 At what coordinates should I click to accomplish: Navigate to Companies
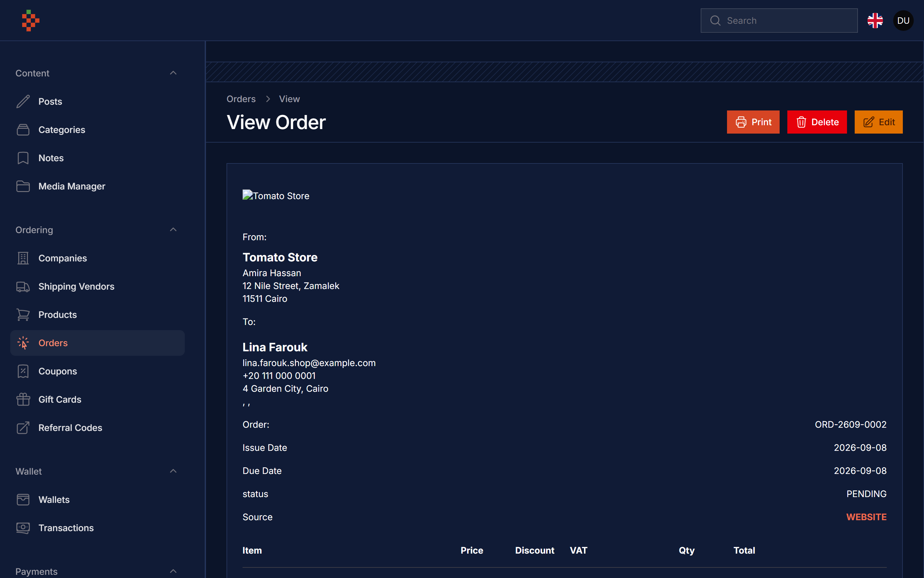(x=97, y=258)
